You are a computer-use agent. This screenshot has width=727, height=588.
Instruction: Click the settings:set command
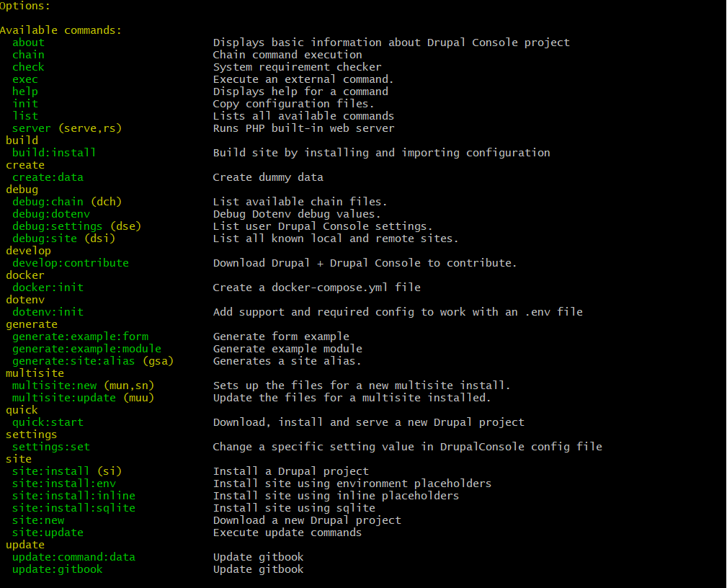[50, 446]
